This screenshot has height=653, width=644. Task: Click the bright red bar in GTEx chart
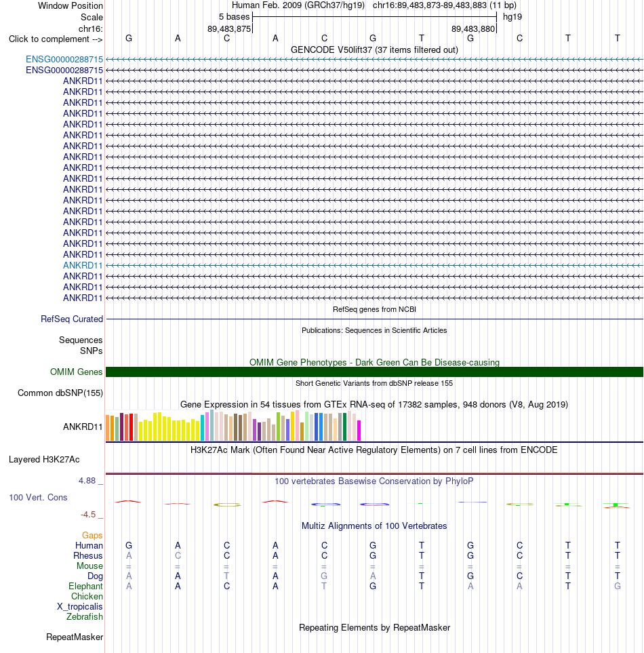tap(131, 427)
